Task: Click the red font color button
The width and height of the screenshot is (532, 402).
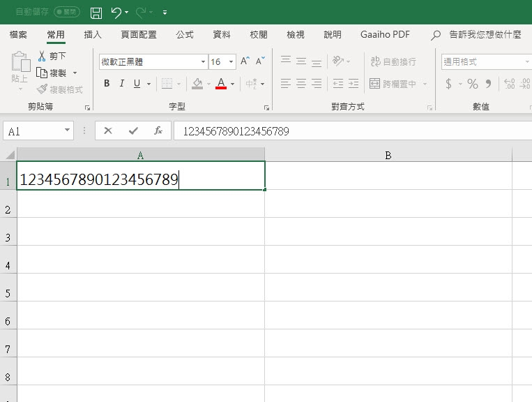Action: [x=221, y=84]
